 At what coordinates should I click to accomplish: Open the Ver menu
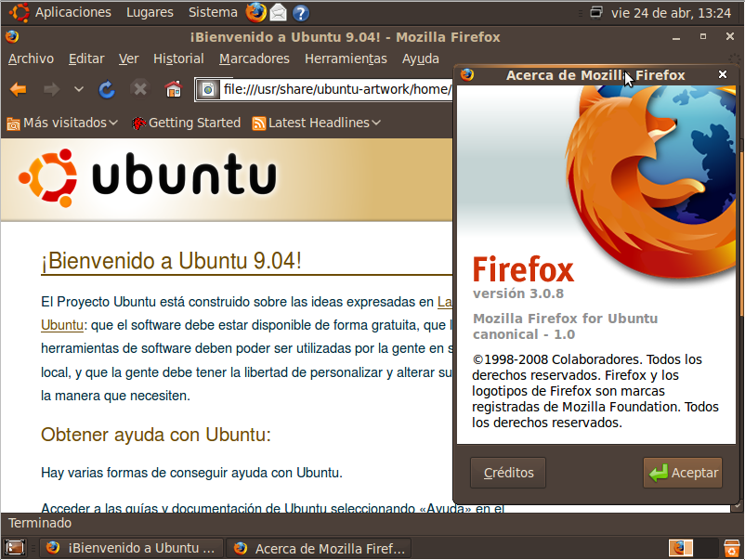click(x=128, y=59)
